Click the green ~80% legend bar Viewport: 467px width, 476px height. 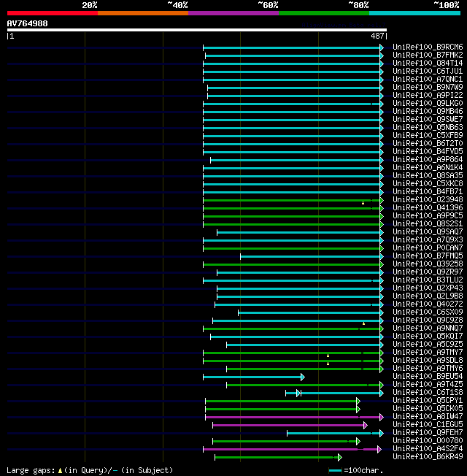tap(324, 13)
